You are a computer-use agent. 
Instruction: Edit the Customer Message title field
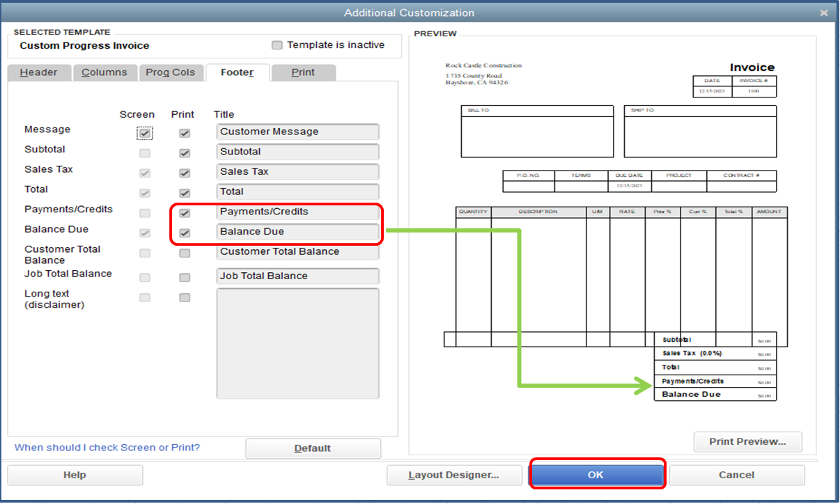click(297, 132)
